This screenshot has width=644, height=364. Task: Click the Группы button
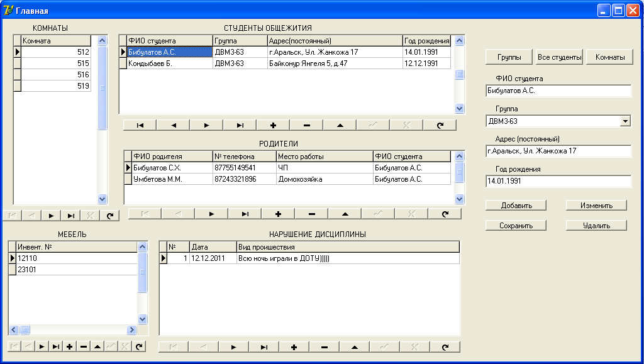[x=509, y=57]
